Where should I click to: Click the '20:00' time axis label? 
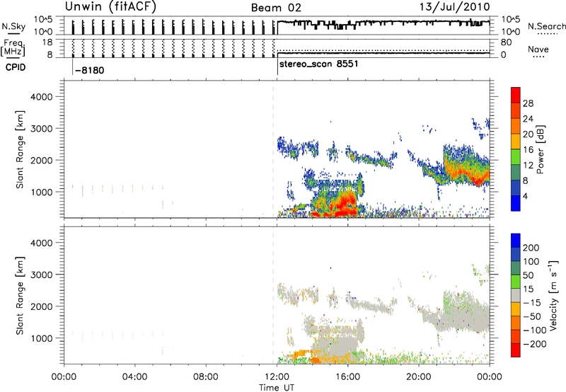click(x=419, y=377)
